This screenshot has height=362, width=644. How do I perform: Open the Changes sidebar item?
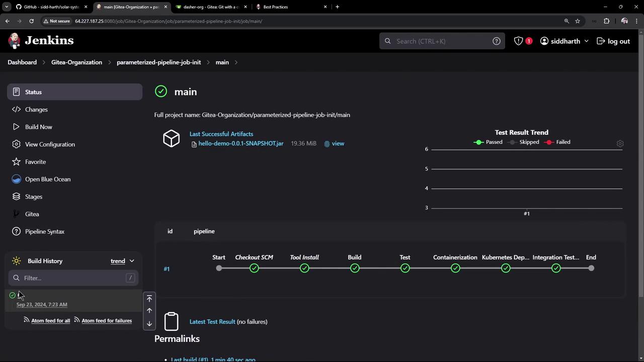(36, 110)
